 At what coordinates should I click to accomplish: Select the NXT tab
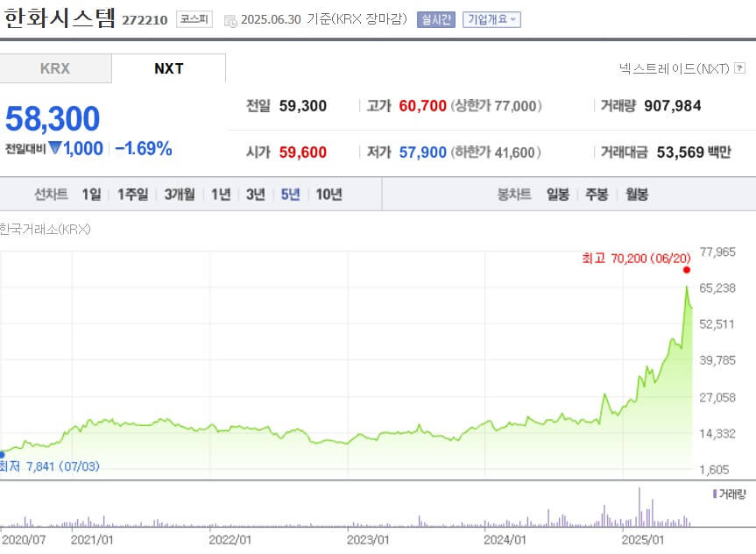pyautogui.click(x=169, y=68)
